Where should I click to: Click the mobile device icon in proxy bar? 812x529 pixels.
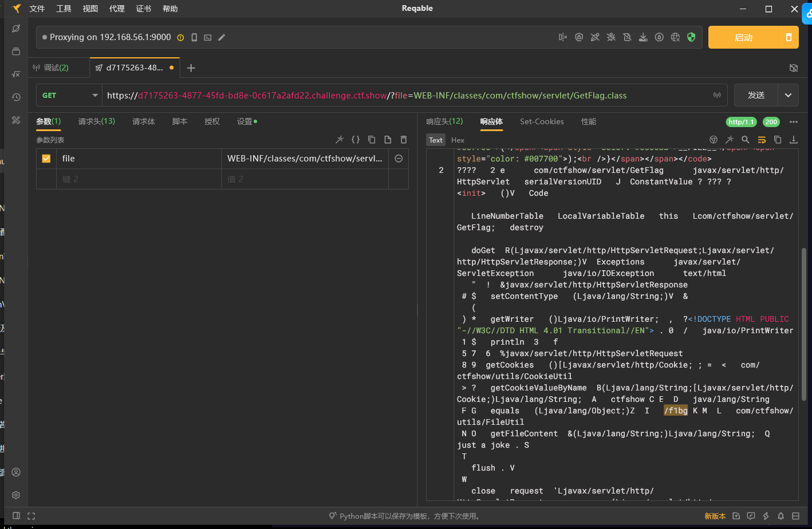194,37
